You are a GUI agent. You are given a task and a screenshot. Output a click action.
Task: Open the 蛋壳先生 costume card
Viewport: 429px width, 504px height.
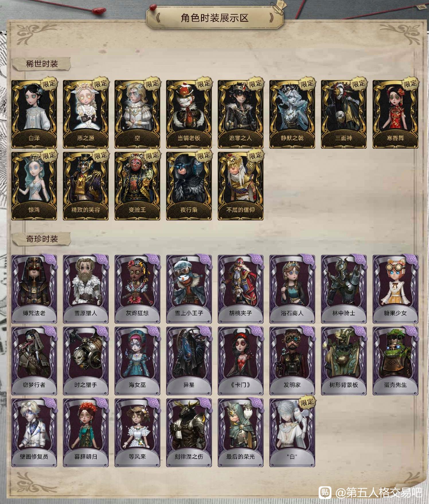[x=395, y=361]
